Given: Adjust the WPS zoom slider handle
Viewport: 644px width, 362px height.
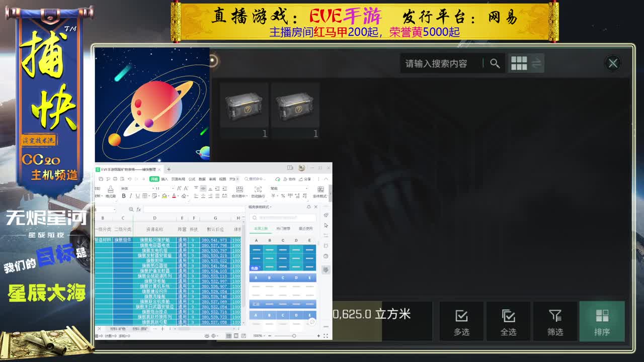Looking at the screenshot, I should click(294, 336).
